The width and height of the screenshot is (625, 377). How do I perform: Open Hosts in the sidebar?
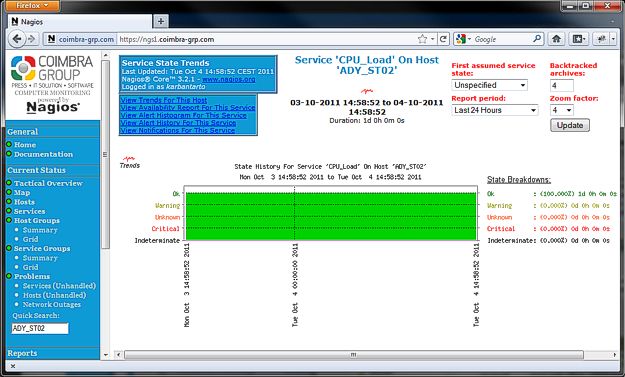[24, 202]
